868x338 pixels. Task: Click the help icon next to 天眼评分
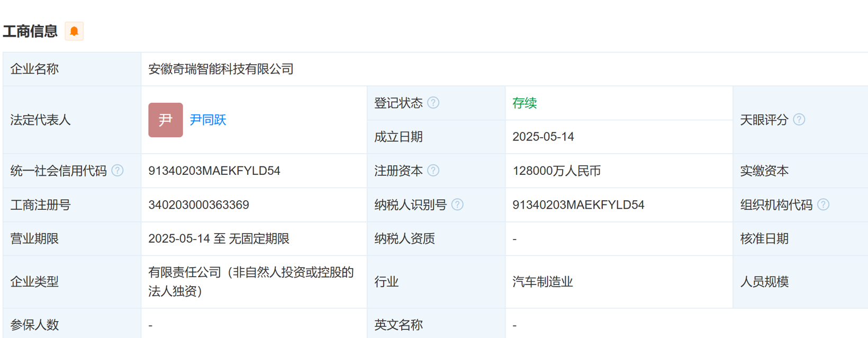(x=799, y=120)
